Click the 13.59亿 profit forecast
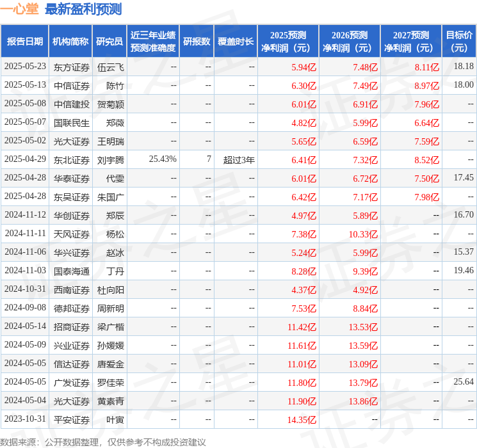Viewport: 477px width, 448px height. coord(363,346)
